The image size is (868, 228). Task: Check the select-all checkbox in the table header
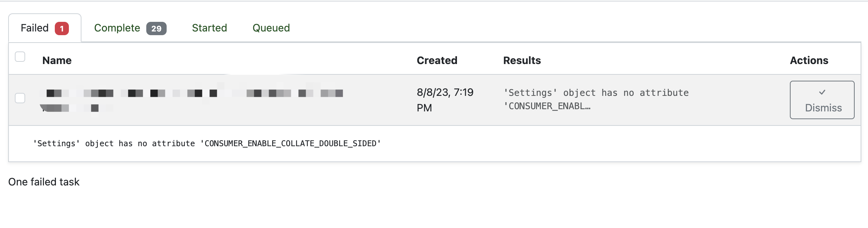pos(19,56)
